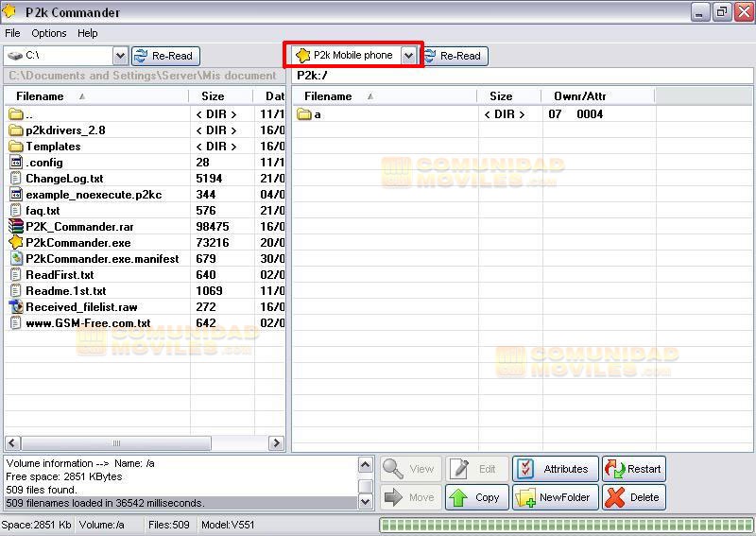Select the Templates folder icon
Viewport: 756px width, 536px height.
16,147
